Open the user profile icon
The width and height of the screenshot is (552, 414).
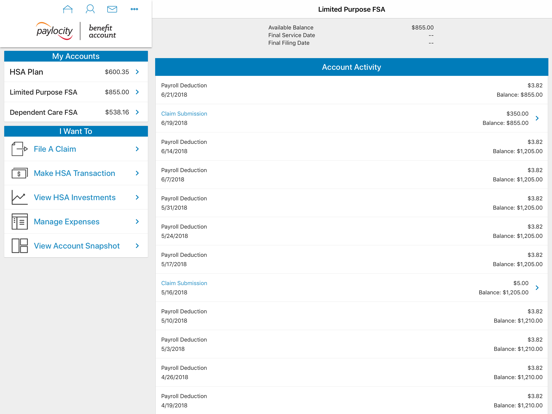(90, 9)
